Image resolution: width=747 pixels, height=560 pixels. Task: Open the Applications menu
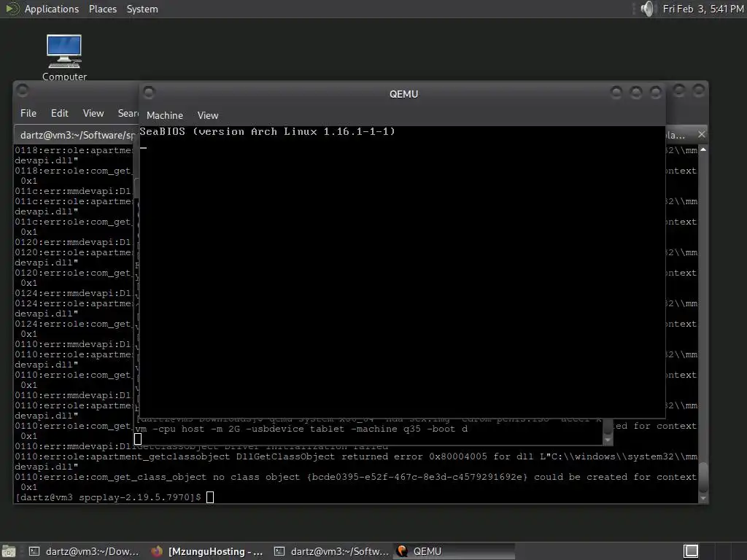click(52, 9)
